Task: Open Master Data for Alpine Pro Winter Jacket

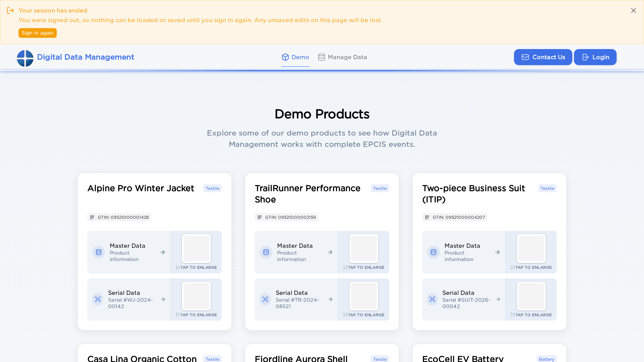Action: pos(129,252)
